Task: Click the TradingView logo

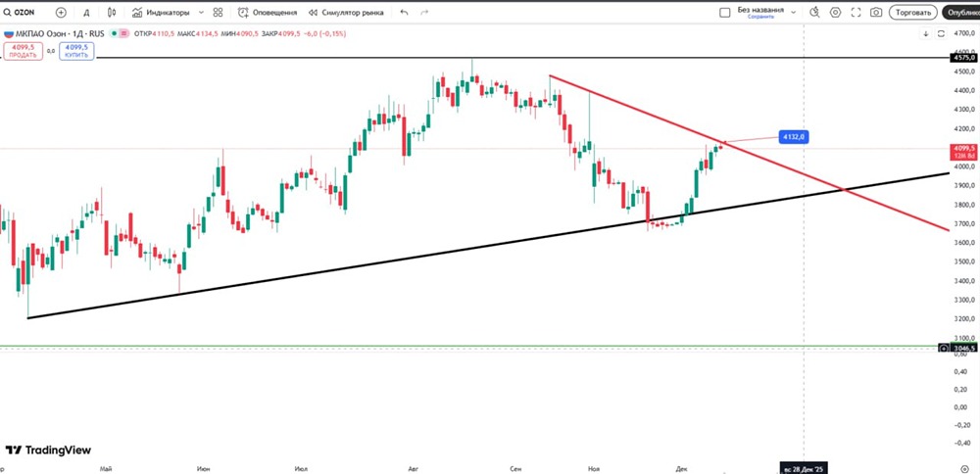Action: pos(48,450)
